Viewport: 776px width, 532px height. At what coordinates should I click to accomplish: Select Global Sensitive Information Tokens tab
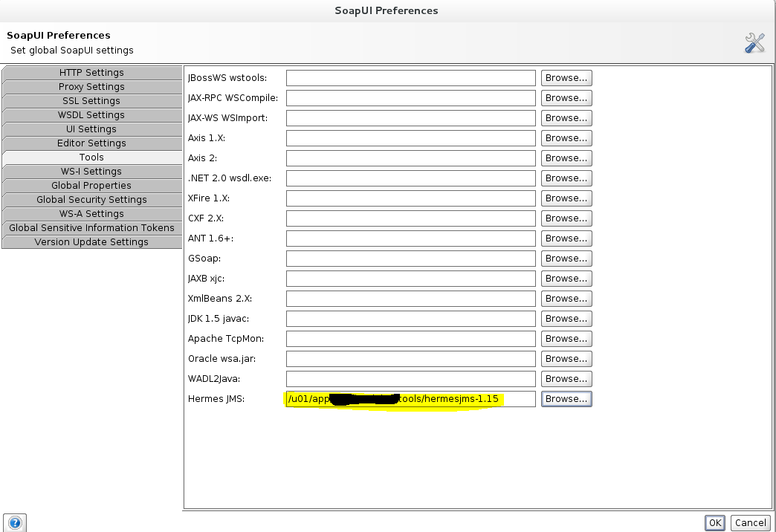tap(91, 227)
